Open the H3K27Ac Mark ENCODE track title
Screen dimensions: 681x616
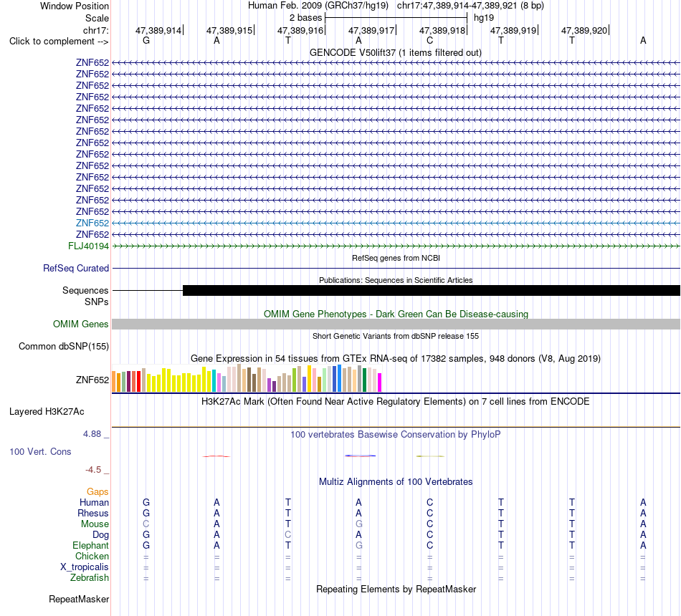[395, 402]
